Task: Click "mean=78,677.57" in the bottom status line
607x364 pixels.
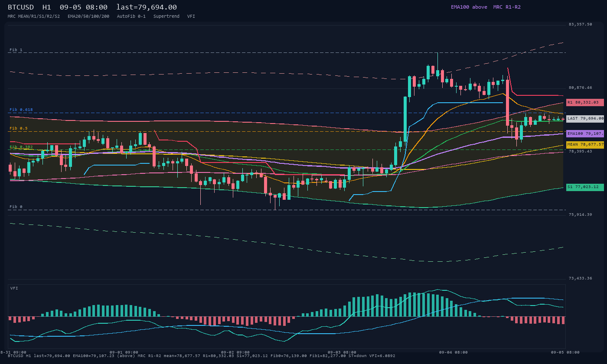Action: pyautogui.click(x=182, y=356)
